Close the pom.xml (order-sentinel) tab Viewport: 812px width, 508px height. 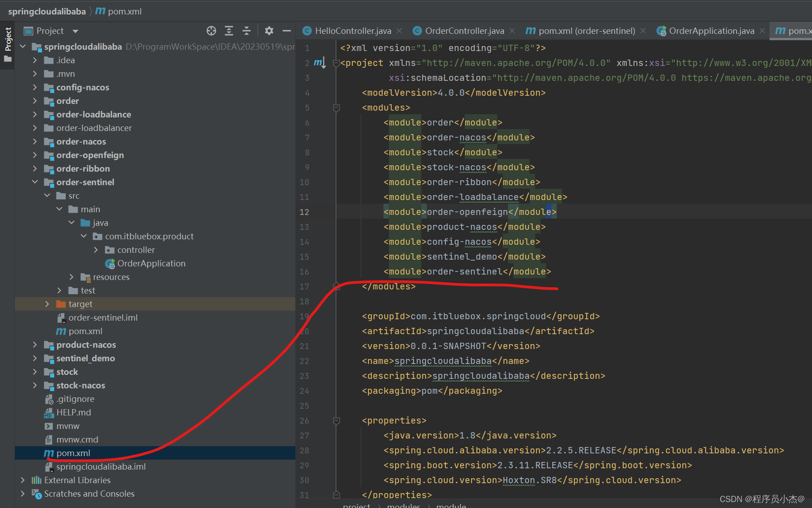643,31
